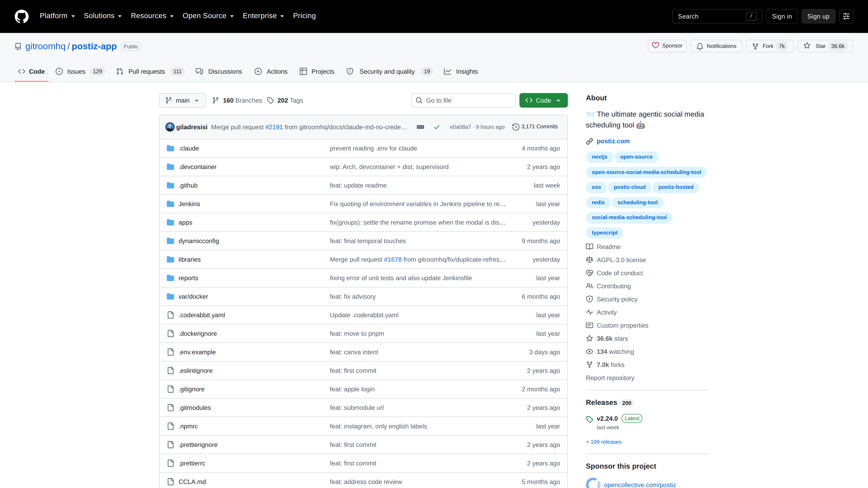The width and height of the screenshot is (868, 488).
Task: Click the Sign in button
Action: (782, 16)
